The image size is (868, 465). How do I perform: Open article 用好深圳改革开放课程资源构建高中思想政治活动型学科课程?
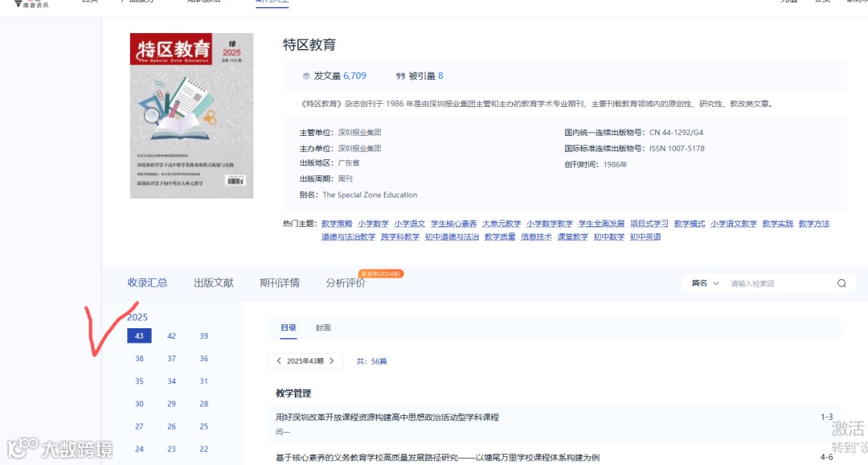[387, 418]
